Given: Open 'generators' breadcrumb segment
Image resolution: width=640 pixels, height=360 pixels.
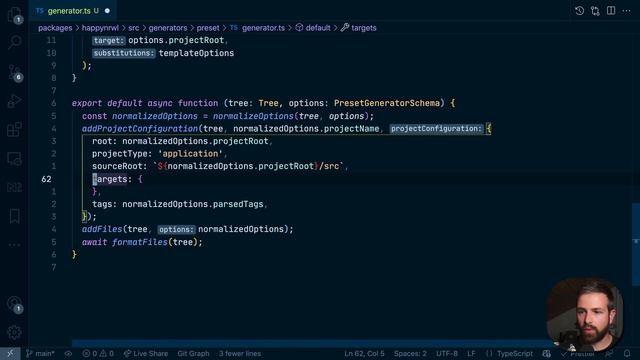Looking at the screenshot, I should coord(168,28).
